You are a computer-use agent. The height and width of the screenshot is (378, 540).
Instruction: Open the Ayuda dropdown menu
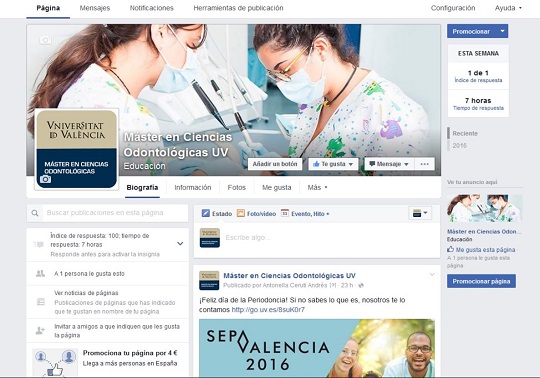[x=508, y=8]
